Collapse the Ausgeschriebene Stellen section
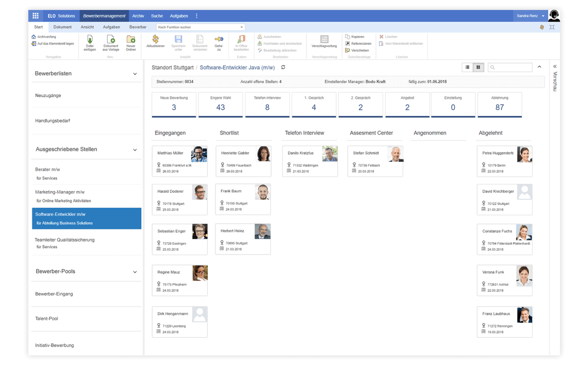 click(x=135, y=150)
